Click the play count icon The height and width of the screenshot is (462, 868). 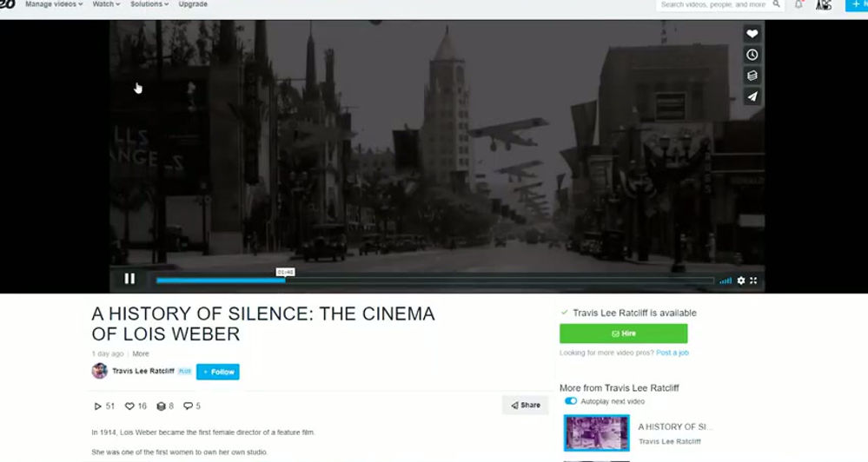point(98,406)
